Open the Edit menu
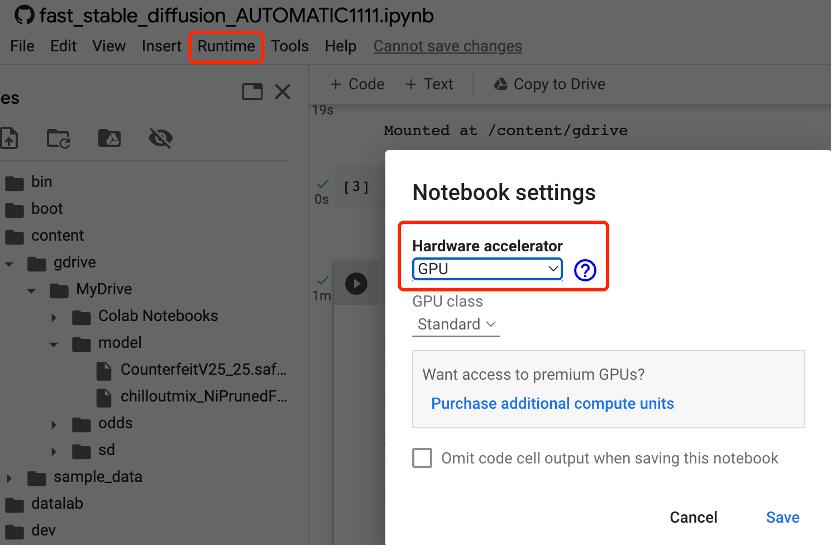The height and width of the screenshot is (546, 832). pos(63,46)
